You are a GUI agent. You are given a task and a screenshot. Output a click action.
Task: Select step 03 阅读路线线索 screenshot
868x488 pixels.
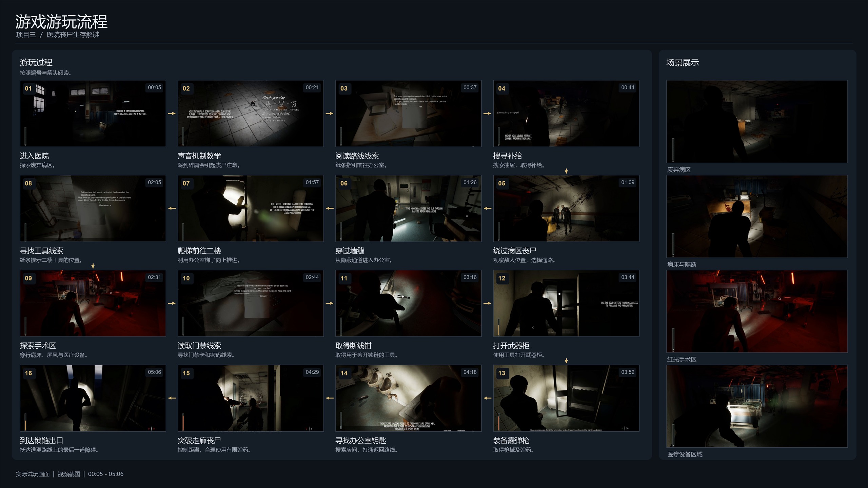coord(408,114)
